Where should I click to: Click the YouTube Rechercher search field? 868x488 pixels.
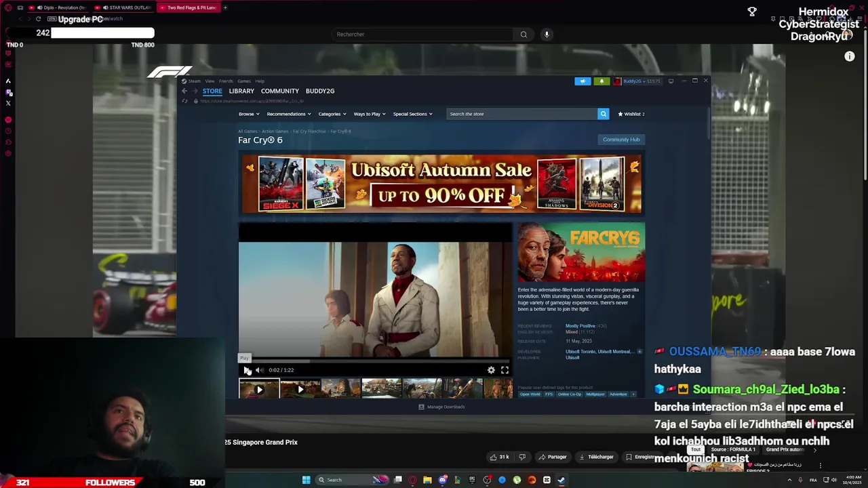click(424, 35)
